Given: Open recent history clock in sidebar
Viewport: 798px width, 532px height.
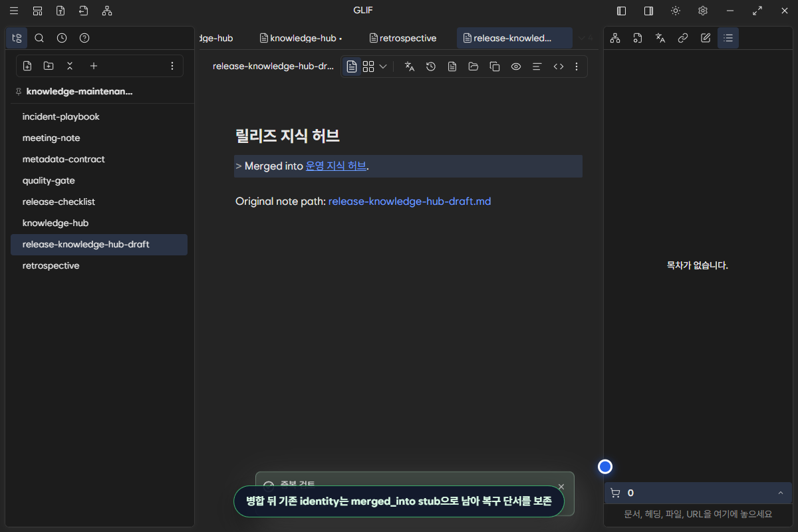Looking at the screenshot, I should tap(62, 38).
